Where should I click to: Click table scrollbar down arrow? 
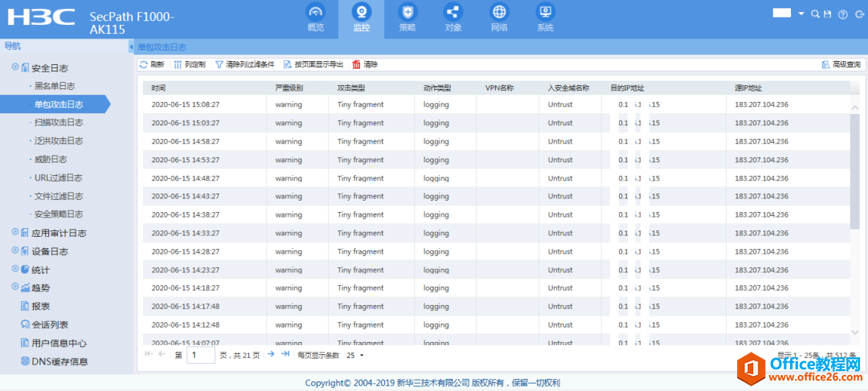coord(855,331)
